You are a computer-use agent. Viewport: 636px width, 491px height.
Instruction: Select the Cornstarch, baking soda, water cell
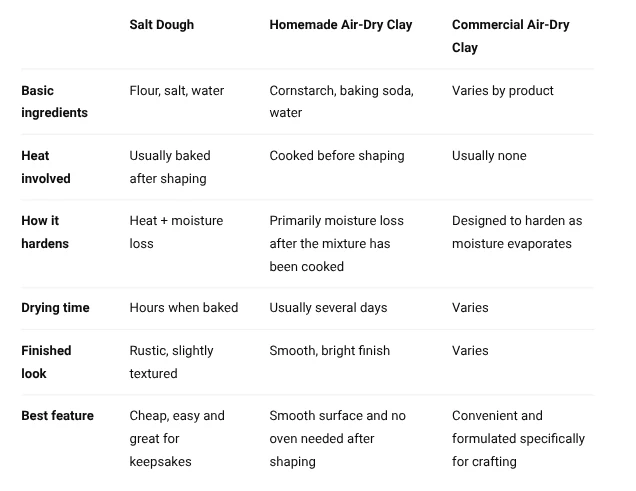[x=342, y=101]
